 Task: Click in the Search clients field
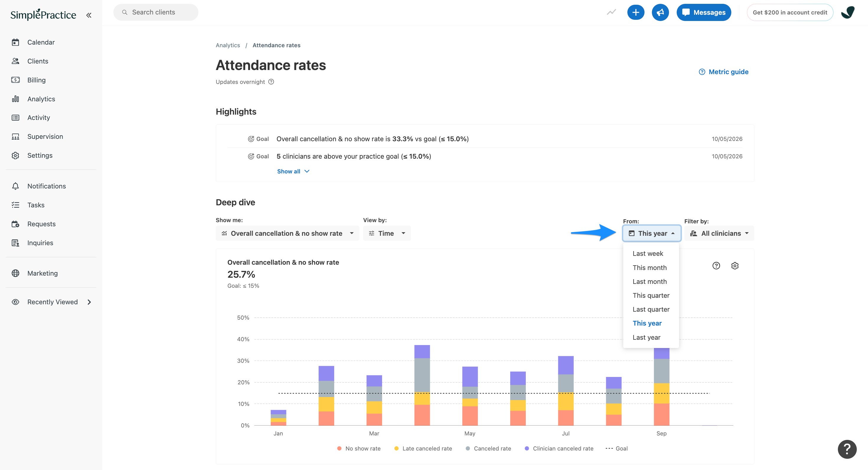[156, 12]
